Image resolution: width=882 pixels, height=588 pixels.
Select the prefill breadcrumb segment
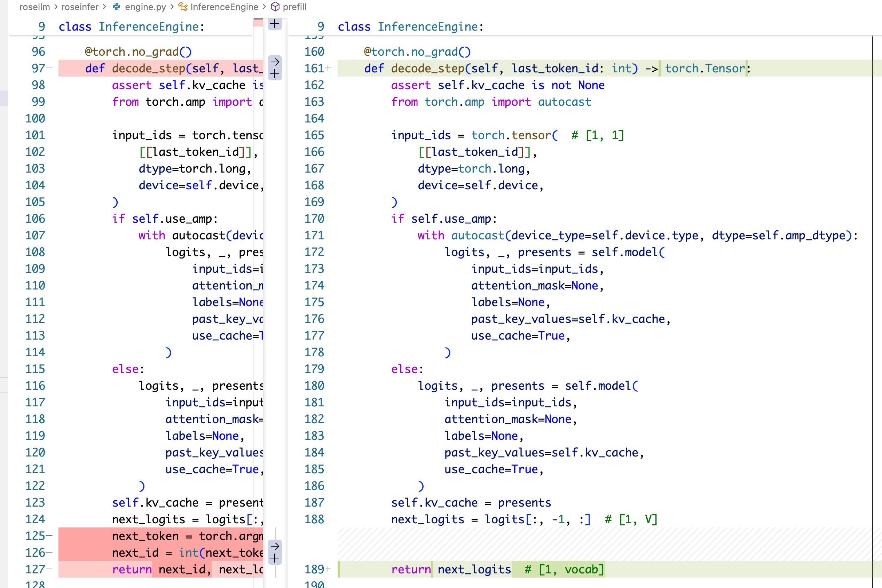294,7
